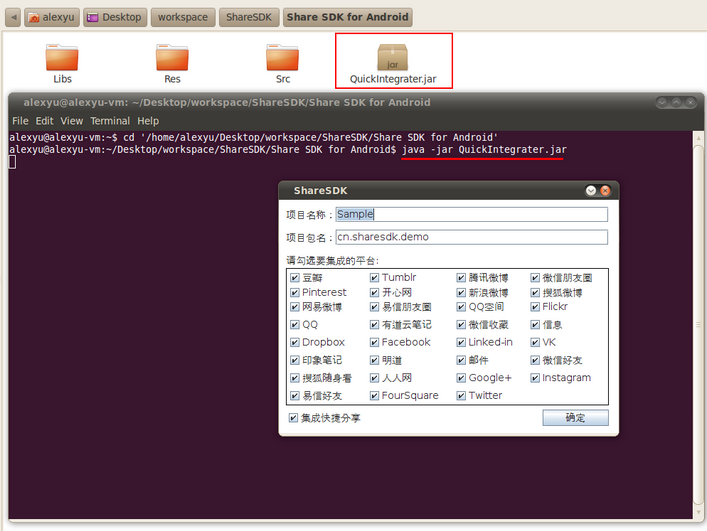This screenshot has height=531, width=707.
Task: Uncheck the VK platform checkbox
Action: pos(535,343)
